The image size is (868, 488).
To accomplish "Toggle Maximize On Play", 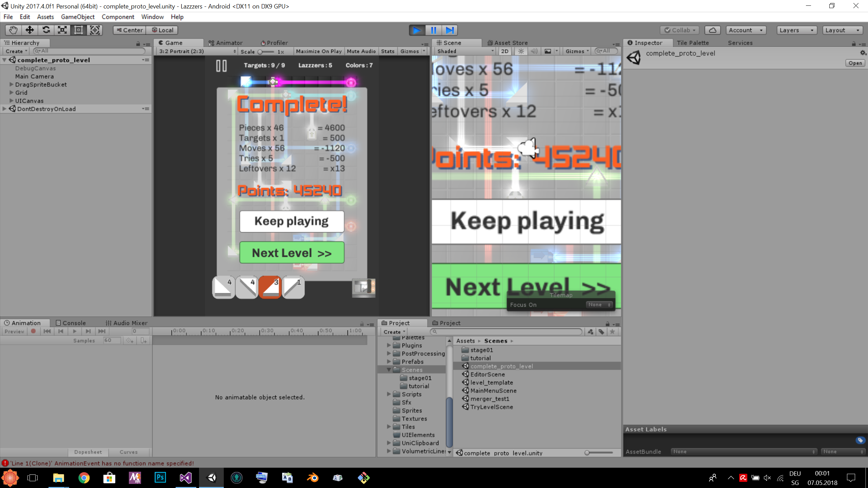I will coord(318,51).
